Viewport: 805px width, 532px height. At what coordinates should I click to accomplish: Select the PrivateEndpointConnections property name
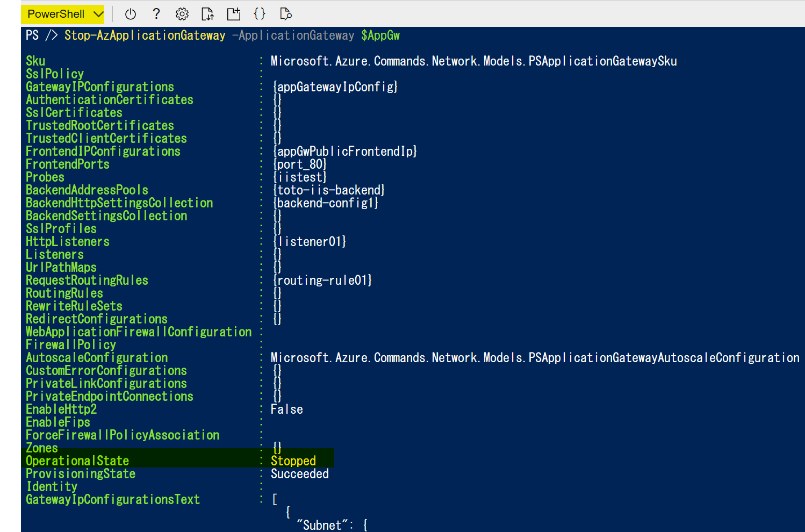110,397
